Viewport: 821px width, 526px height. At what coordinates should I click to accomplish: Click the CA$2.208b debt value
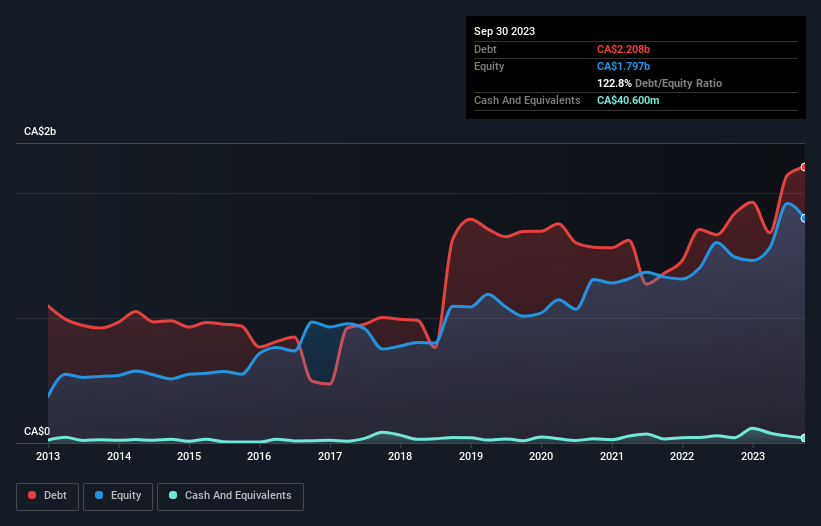tap(623, 49)
